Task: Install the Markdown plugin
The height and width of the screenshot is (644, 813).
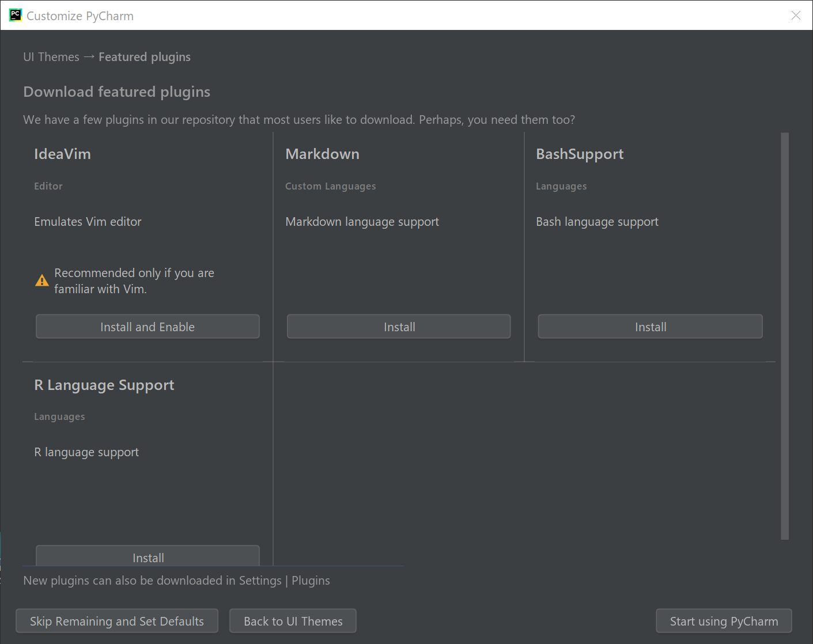Action: (399, 326)
